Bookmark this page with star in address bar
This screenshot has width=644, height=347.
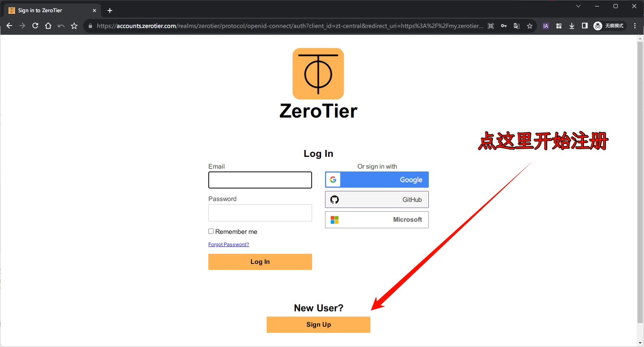coord(530,26)
